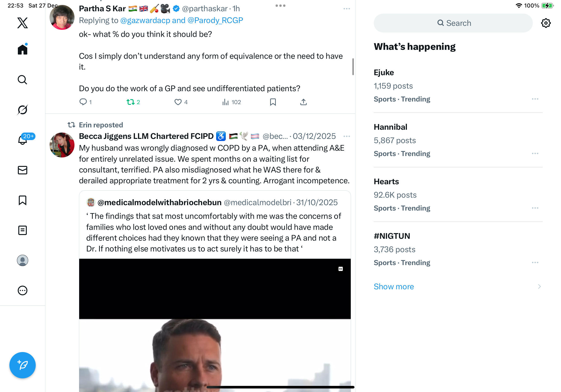Screen dimensions: 561x392
Task: Open Lists icon in sidebar
Action: [x=23, y=230]
